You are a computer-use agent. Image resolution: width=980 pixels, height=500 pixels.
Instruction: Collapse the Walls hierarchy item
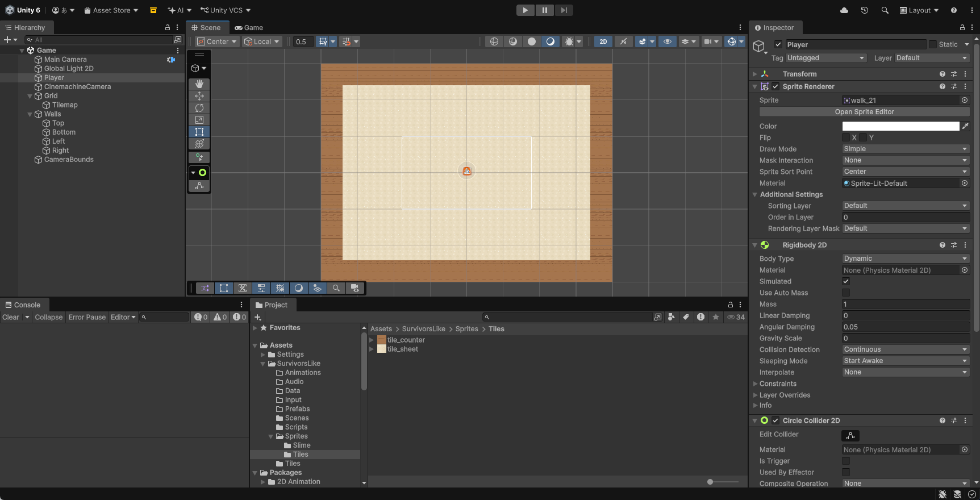[x=30, y=114]
